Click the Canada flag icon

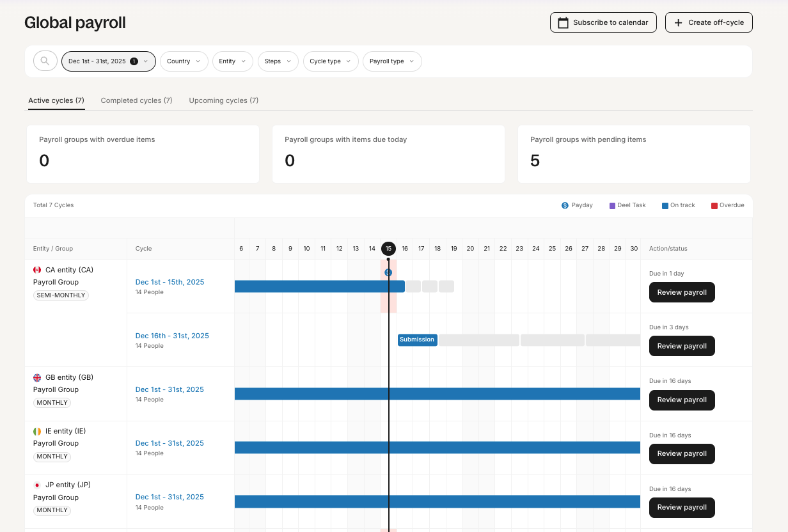pyautogui.click(x=37, y=270)
